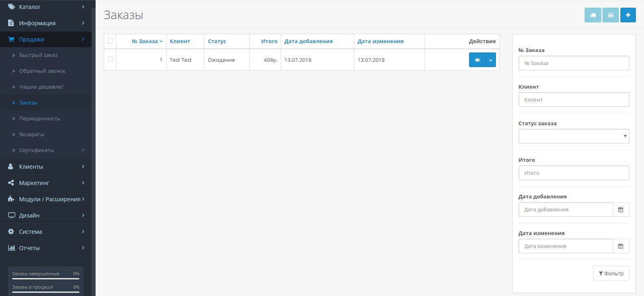Expand the Сертификаты submenu
644x296 pixels.
pos(37,150)
